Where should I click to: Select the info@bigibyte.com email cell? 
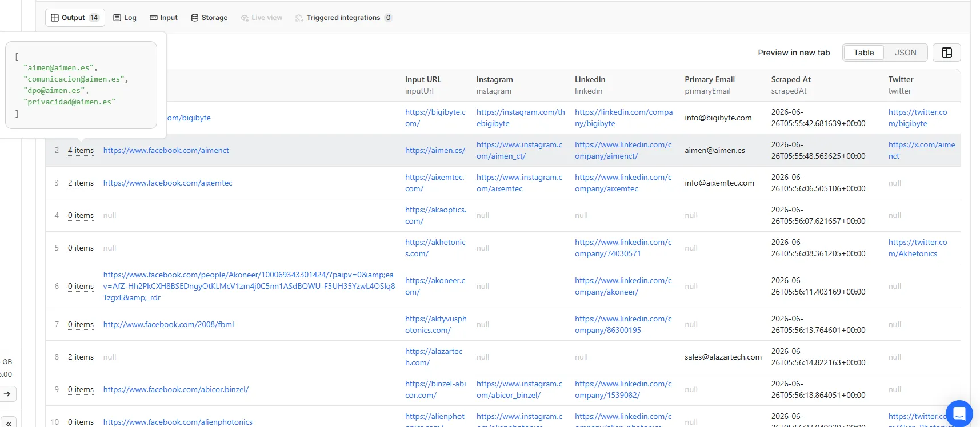[718, 118]
